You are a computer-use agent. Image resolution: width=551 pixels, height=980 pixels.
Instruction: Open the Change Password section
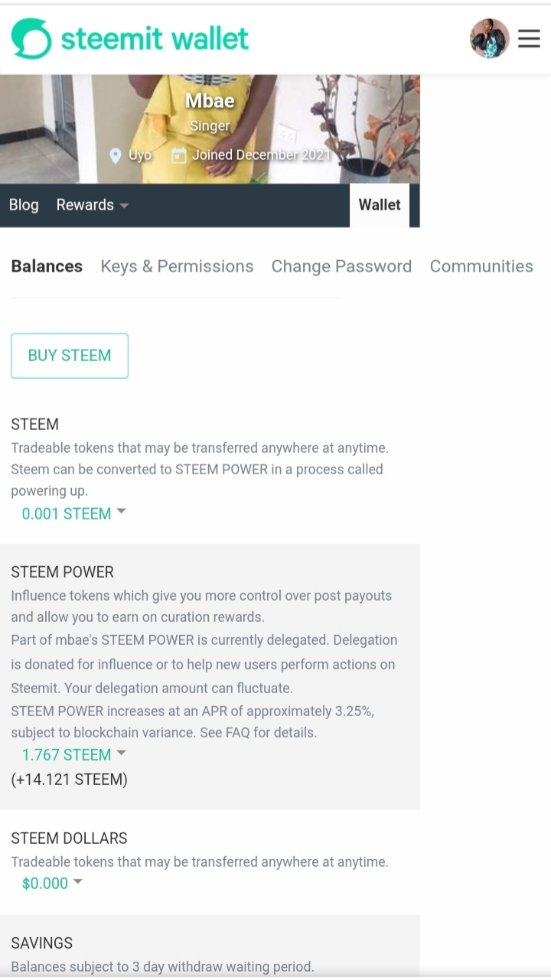pos(341,266)
